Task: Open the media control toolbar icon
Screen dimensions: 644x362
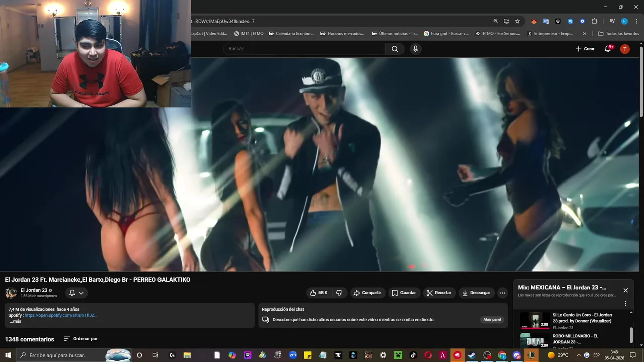Action: pyautogui.click(x=612, y=21)
